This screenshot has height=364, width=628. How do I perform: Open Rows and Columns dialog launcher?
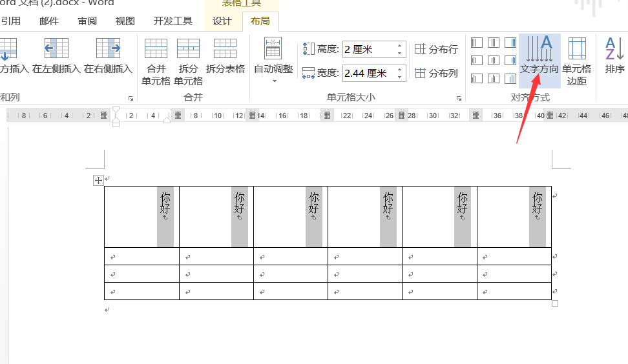click(x=131, y=98)
